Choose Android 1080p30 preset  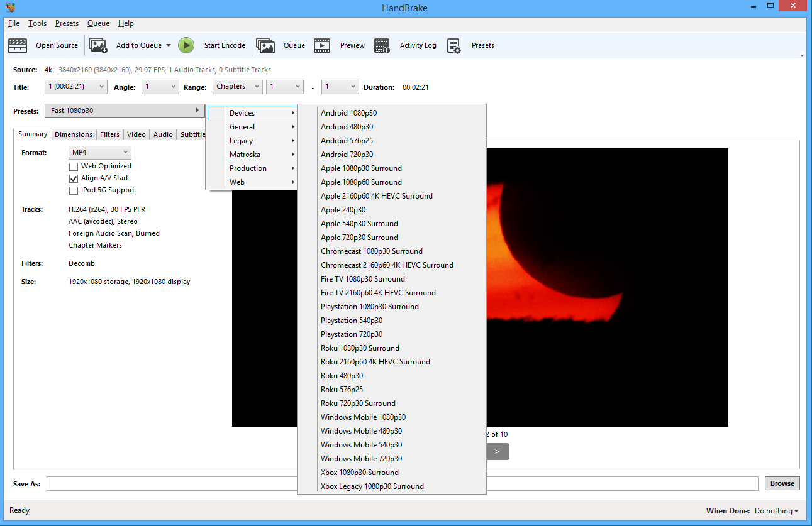click(x=391, y=113)
